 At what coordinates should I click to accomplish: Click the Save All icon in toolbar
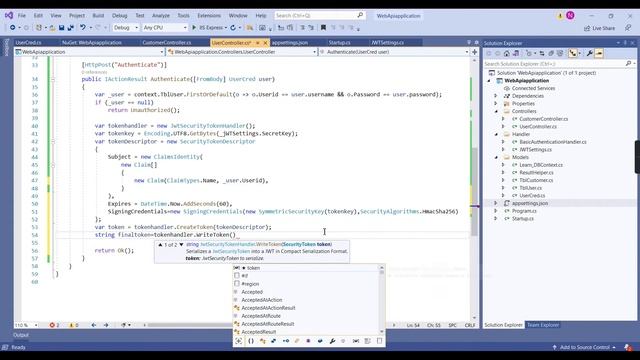click(71, 28)
